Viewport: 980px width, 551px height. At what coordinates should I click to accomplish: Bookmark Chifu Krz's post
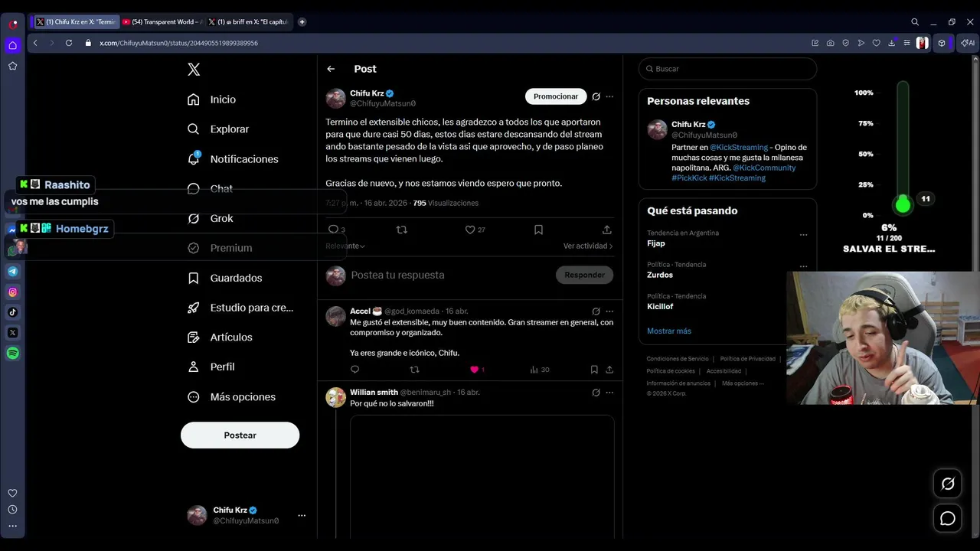pyautogui.click(x=538, y=230)
